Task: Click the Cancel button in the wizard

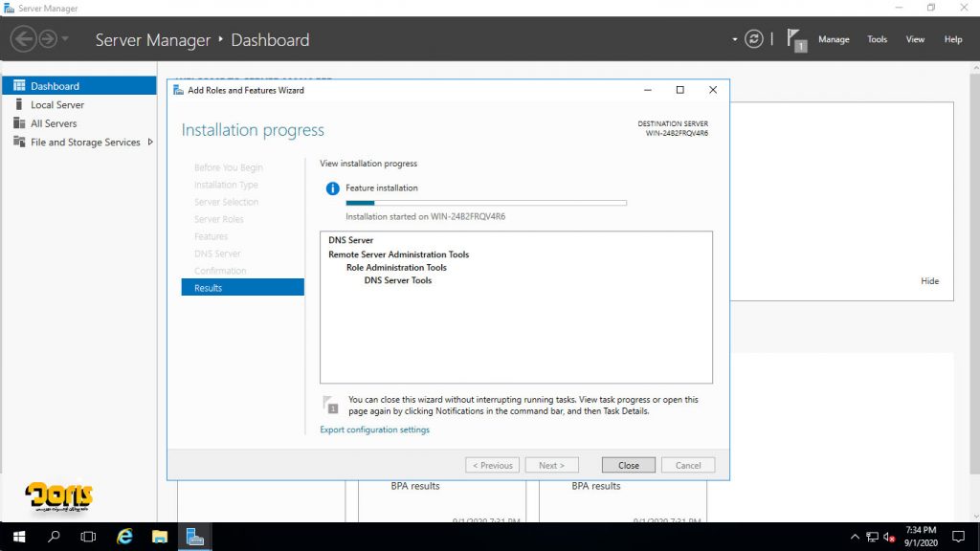Action: [x=687, y=465]
